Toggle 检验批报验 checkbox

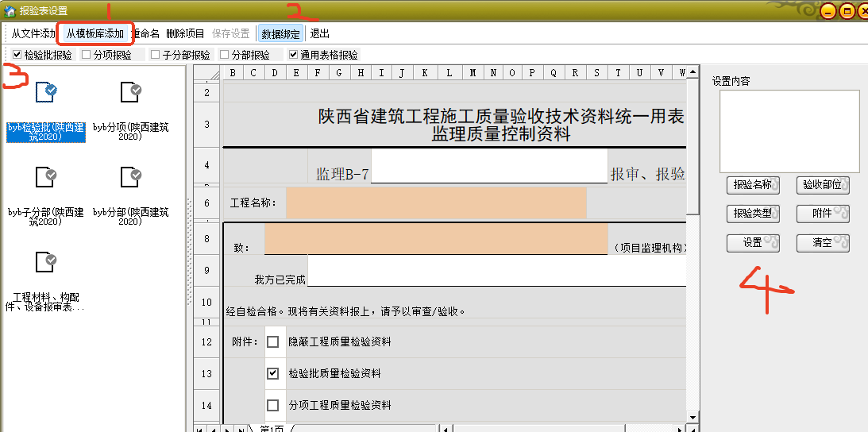17,55
